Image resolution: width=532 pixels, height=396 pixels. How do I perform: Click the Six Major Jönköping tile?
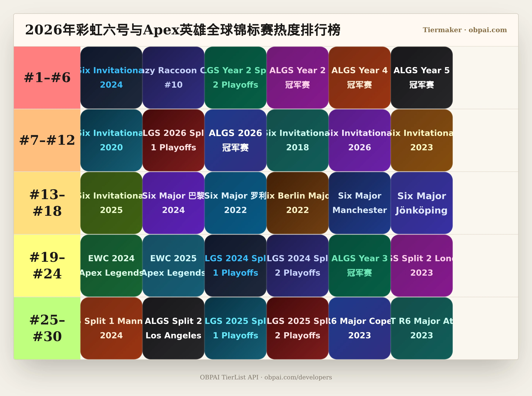point(422,203)
